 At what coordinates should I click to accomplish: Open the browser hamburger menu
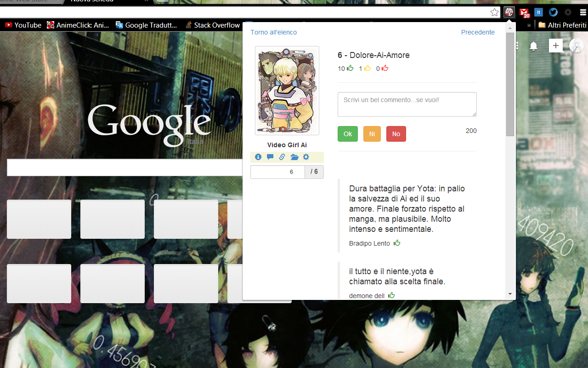point(582,12)
